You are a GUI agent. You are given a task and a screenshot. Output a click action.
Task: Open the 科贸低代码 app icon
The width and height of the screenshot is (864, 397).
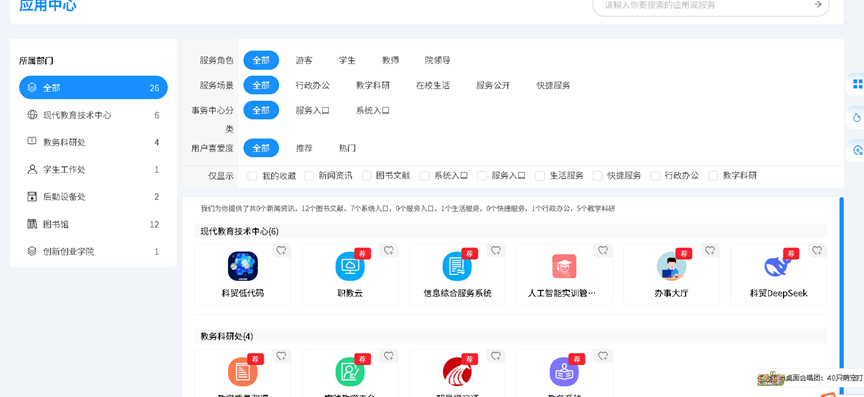[x=243, y=266]
